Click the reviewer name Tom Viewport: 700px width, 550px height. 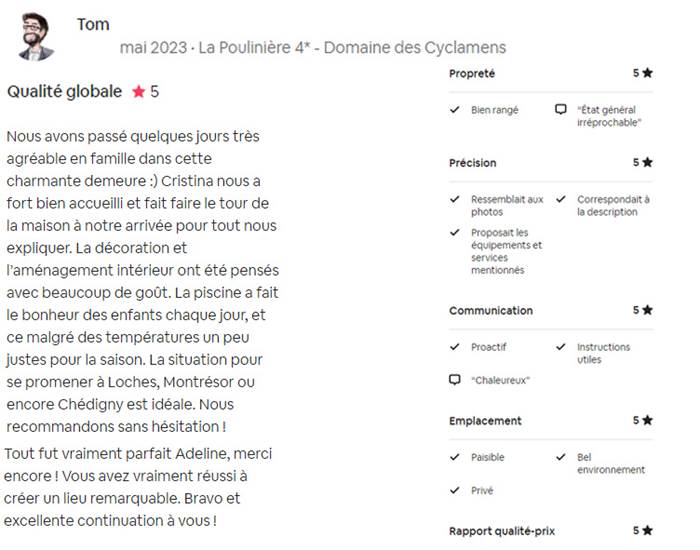point(93,24)
